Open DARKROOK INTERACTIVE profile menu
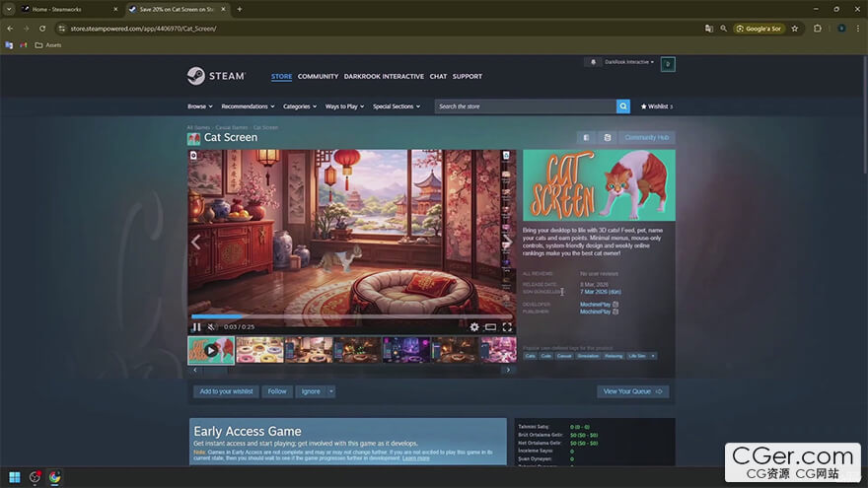Screen dimensions: 868x488 (x=384, y=76)
